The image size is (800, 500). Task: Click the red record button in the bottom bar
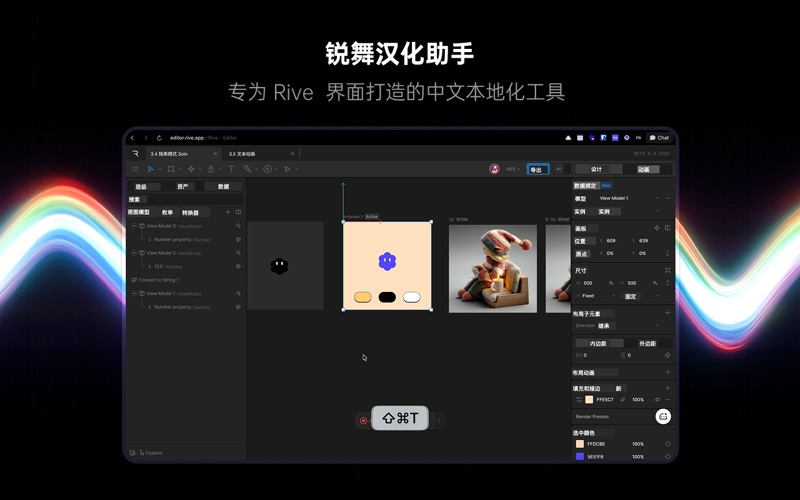(x=363, y=420)
